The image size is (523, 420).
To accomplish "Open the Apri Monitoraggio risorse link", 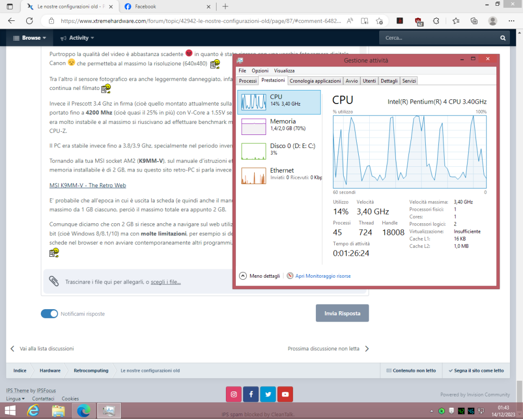I will point(323,276).
